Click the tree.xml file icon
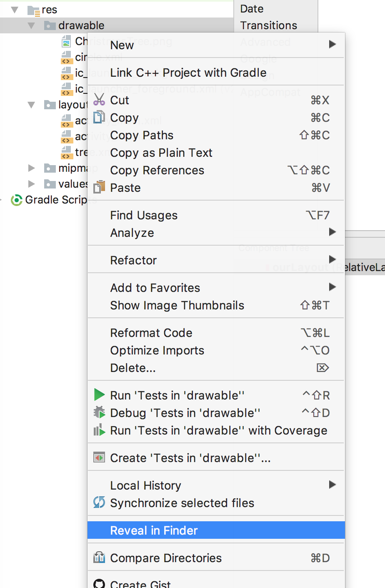The width and height of the screenshot is (385, 588). [x=66, y=152]
